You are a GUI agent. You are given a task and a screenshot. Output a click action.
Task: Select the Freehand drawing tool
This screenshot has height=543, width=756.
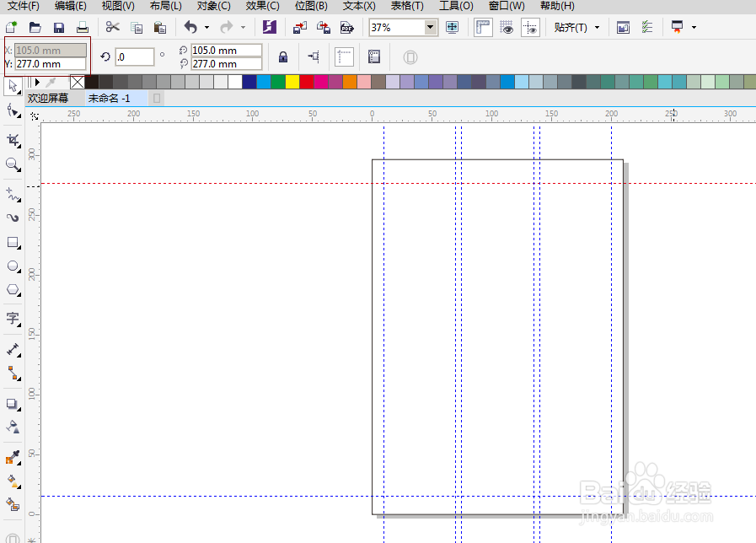[x=13, y=194]
